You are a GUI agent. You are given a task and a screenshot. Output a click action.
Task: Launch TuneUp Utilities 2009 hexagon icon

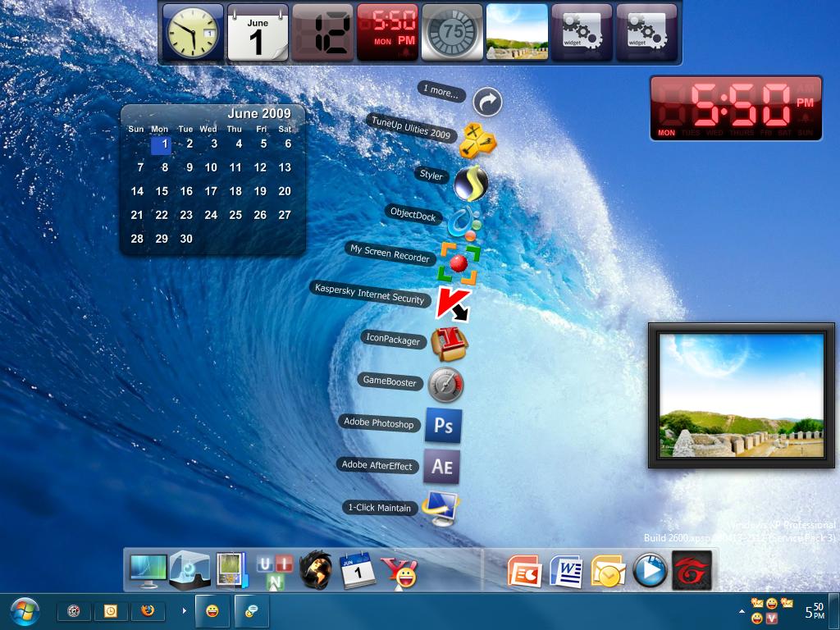pyautogui.click(x=477, y=141)
